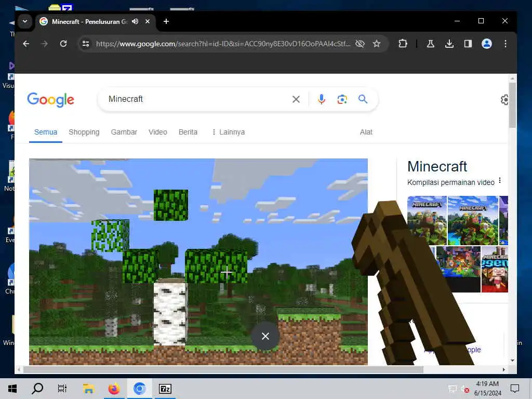Search by image with the Lens icon
The image size is (532, 399).
[342, 99]
